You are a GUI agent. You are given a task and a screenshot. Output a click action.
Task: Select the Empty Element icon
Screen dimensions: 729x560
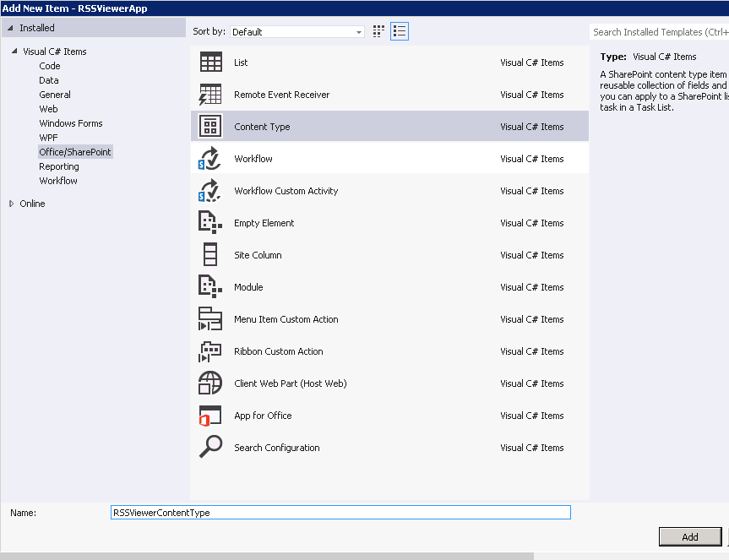(x=210, y=222)
